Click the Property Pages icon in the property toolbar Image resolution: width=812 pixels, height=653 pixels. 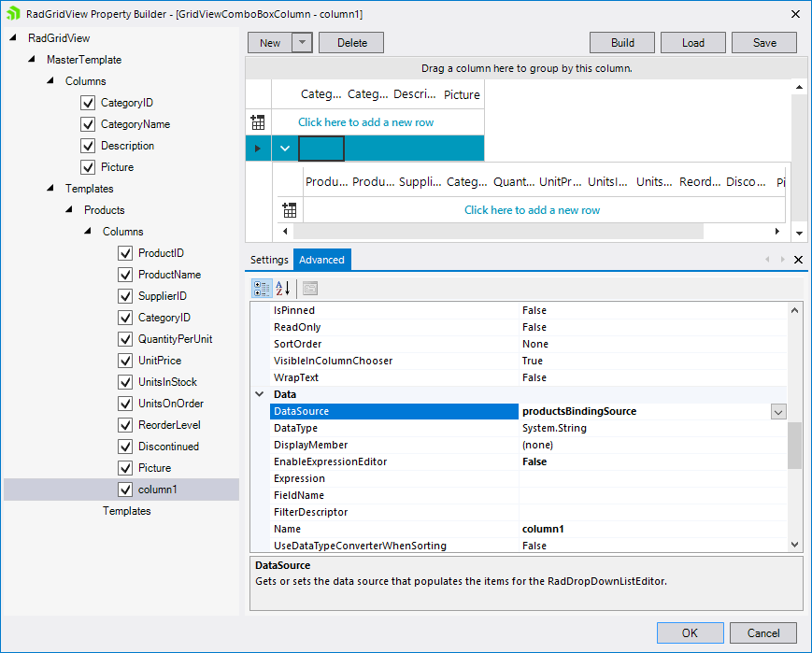coord(310,289)
